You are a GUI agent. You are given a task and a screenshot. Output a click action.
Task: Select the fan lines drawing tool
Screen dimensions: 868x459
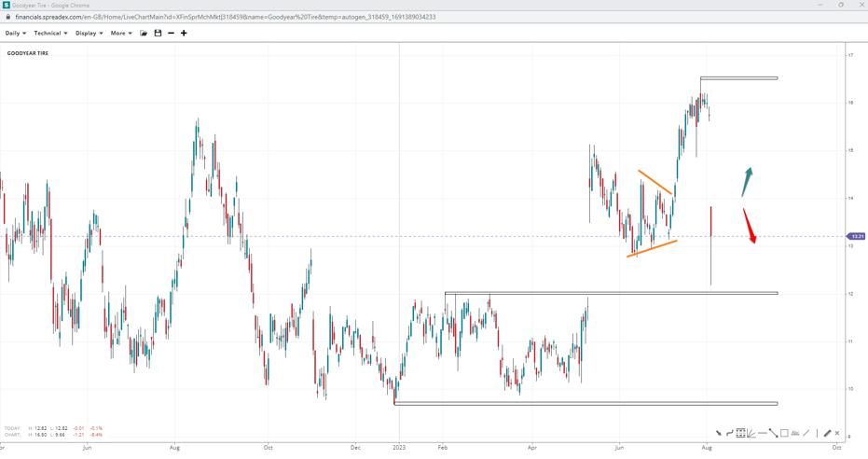(751, 433)
